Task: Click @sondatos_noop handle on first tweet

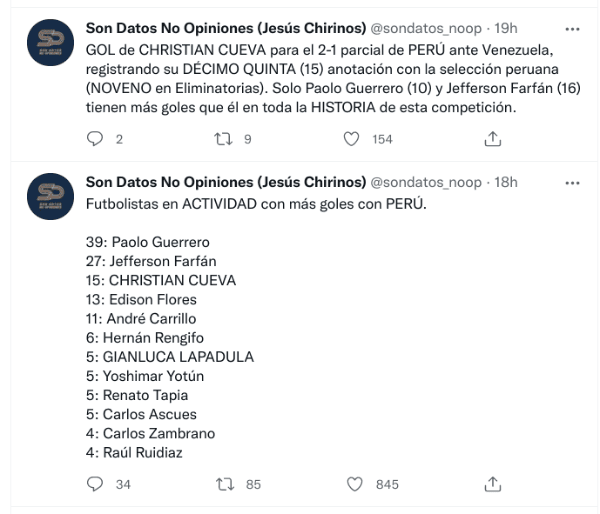Action: (425, 28)
